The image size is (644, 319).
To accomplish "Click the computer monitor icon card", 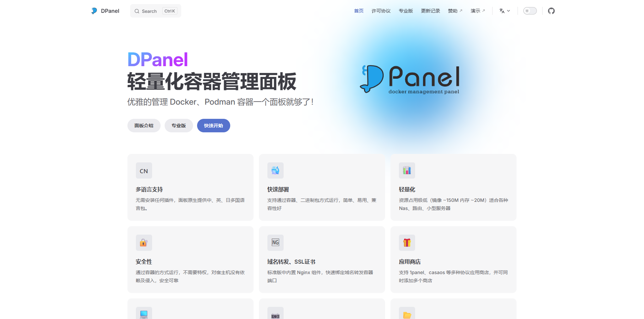I will click(144, 314).
